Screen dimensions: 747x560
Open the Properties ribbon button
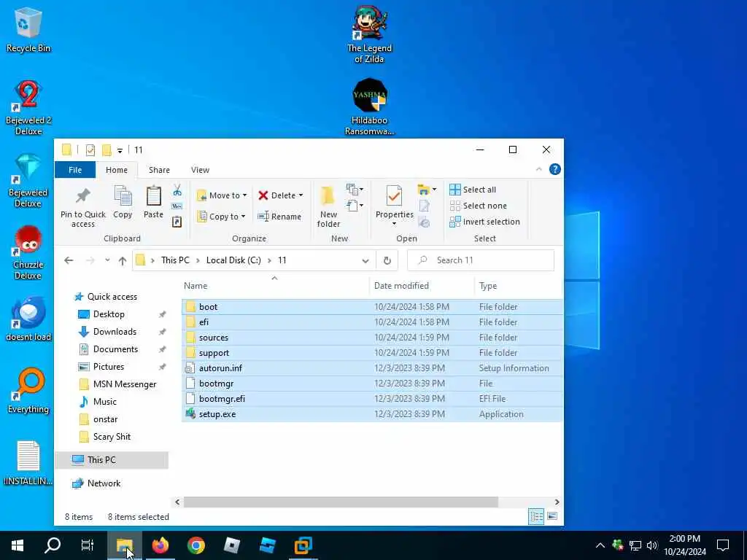click(x=394, y=206)
